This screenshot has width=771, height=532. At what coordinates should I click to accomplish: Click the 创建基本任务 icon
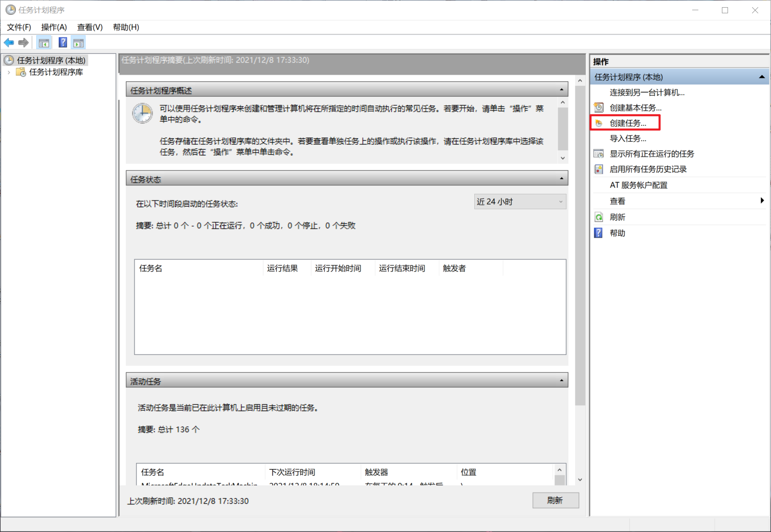[599, 107]
